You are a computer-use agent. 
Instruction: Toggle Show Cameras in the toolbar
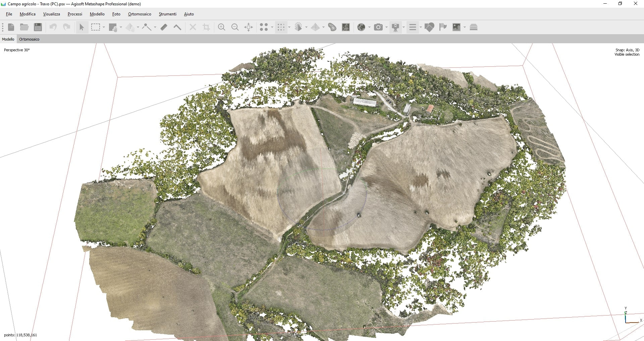[378, 27]
